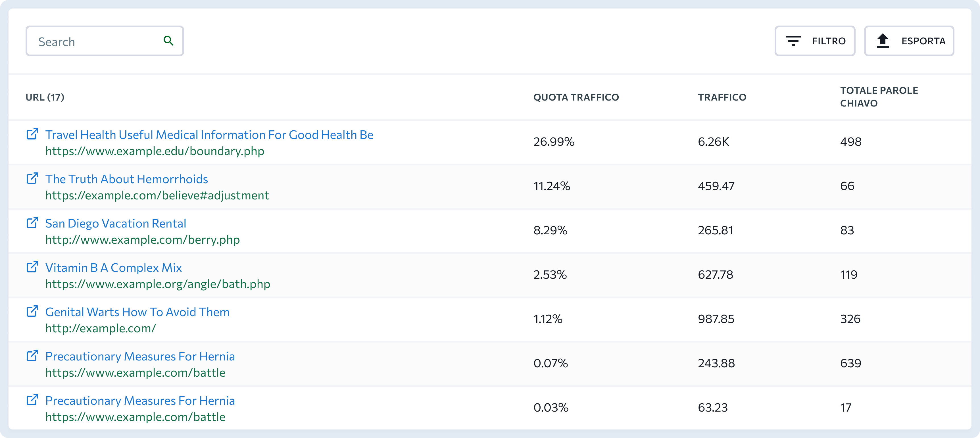Open Travel Health Useful Medical Information link
980x438 pixels.
pyautogui.click(x=209, y=135)
